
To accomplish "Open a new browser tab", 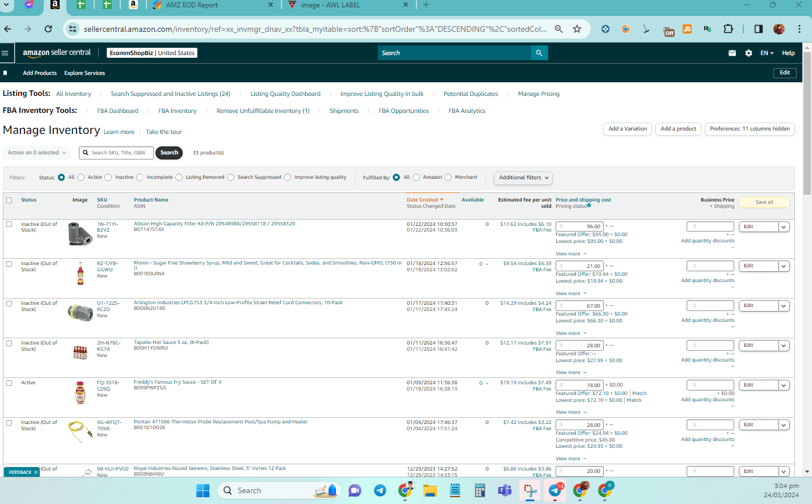I will tap(426, 5).
